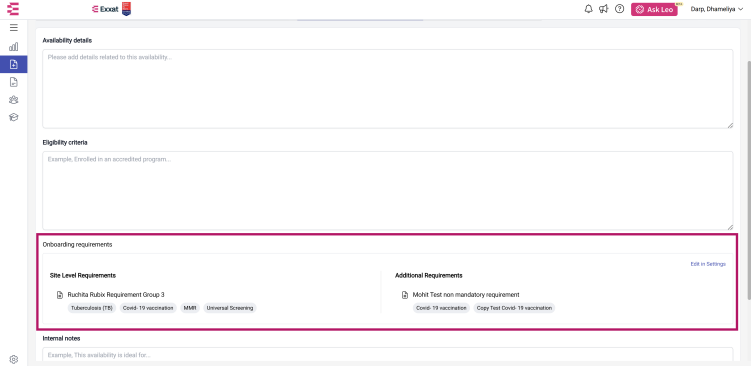
Task: Open the megaphone announcements icon
Action: pos(604,9)
